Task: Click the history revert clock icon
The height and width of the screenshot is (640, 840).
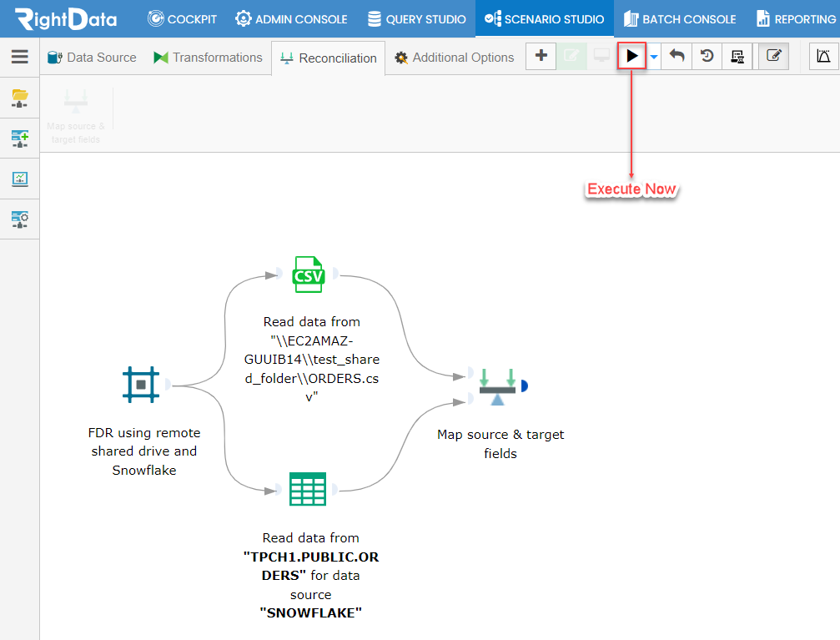Action: (707, 56)
